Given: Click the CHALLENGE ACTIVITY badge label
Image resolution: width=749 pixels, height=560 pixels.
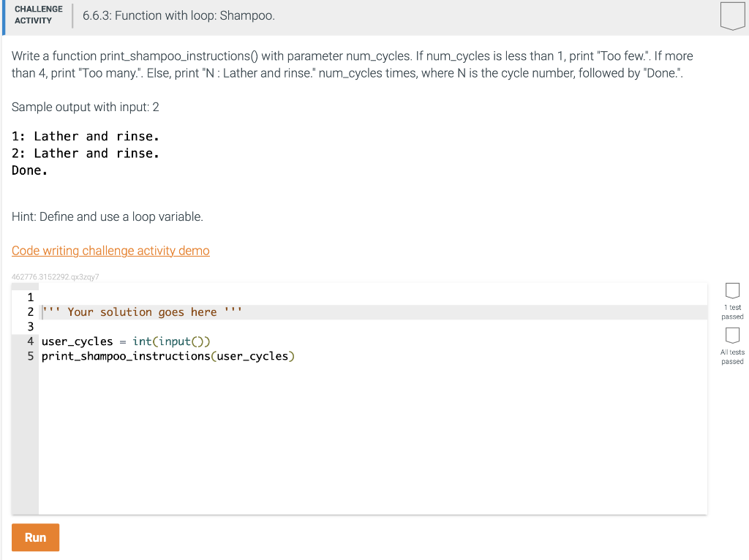Looking at the screenshot, I should tap(38, 14).
